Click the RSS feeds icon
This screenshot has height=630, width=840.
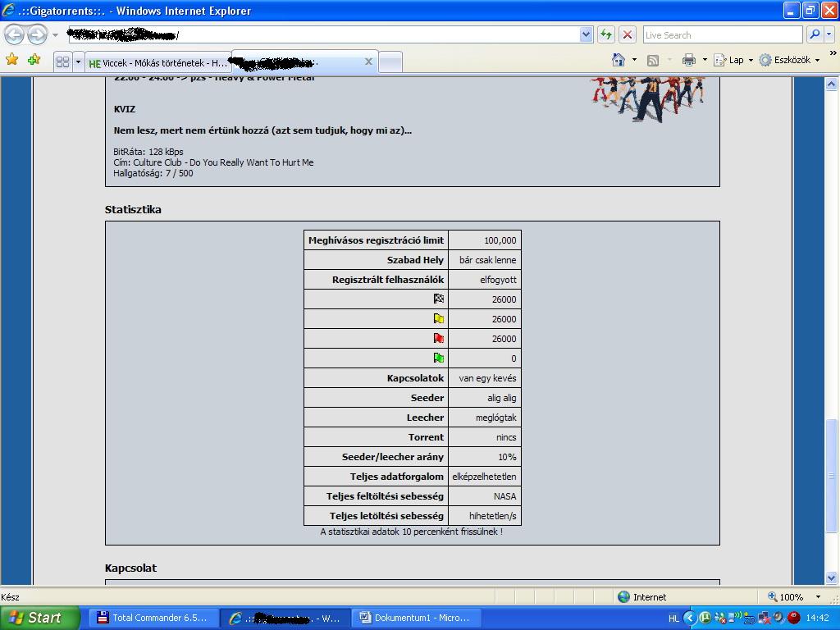pos(652,61)
